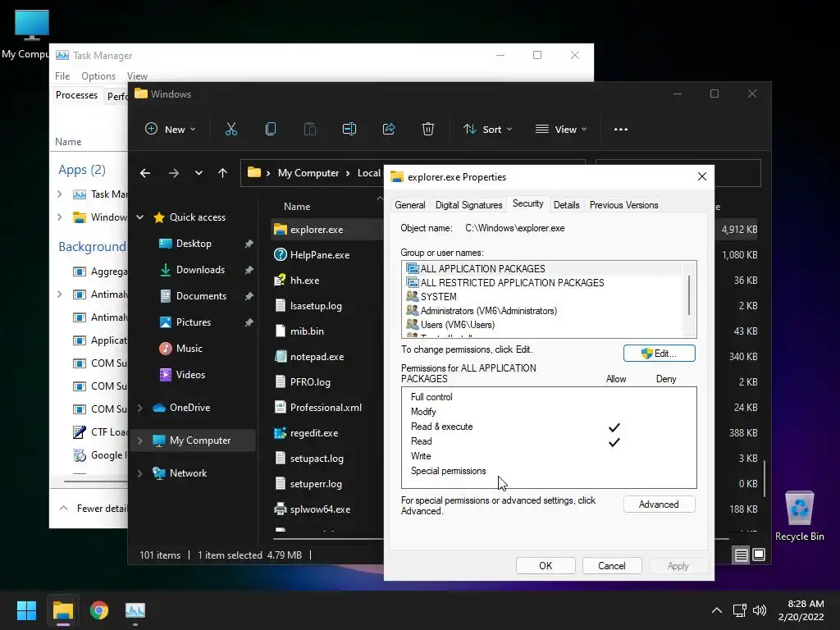Open Task Manager View menu

point(137,76)
